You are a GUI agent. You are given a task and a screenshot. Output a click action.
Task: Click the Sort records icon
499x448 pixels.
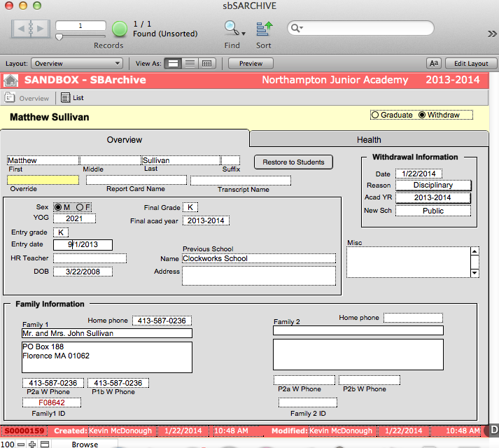264,29
